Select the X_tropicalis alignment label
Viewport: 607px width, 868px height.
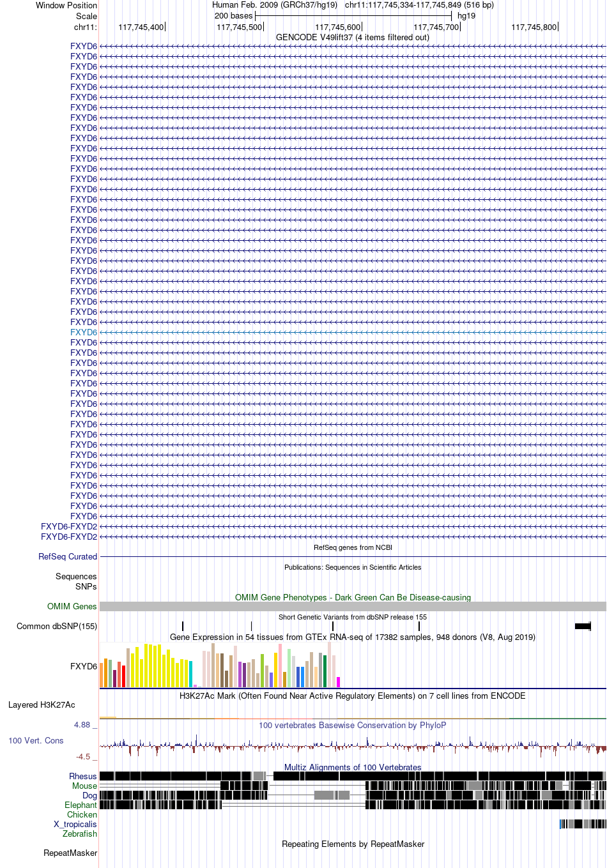[x=75, y=825]
